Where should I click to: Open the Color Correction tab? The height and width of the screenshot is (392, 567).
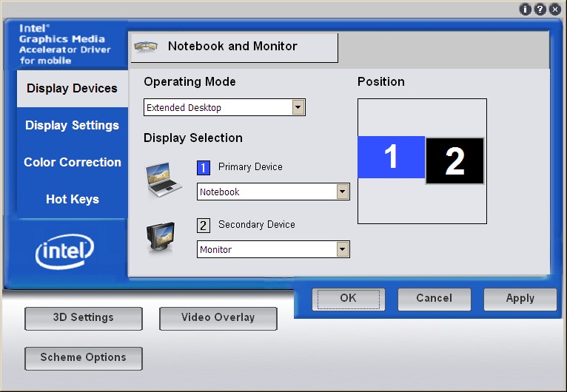73,162
